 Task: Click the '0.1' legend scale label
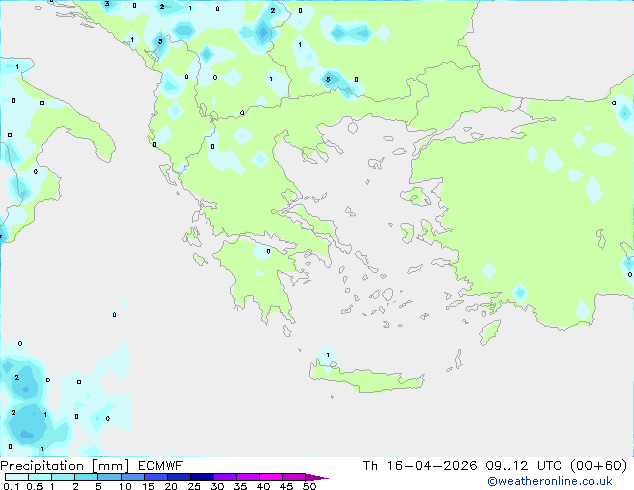pos(11,486)
